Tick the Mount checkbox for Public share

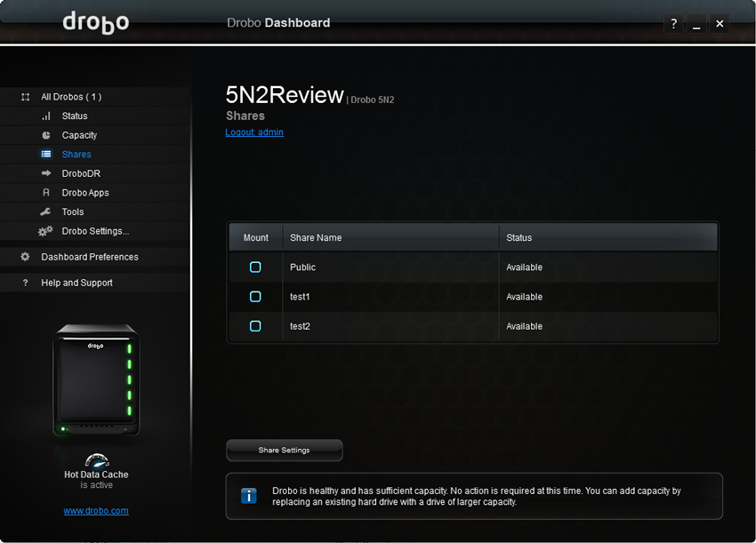pyautogui.click(x=255, y=267)
